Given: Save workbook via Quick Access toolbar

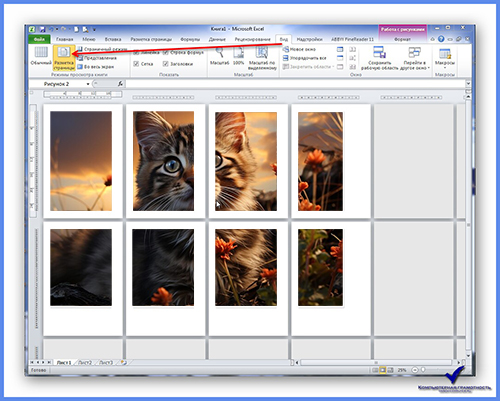Looking at the screenshot, I should tap(42, 29).
